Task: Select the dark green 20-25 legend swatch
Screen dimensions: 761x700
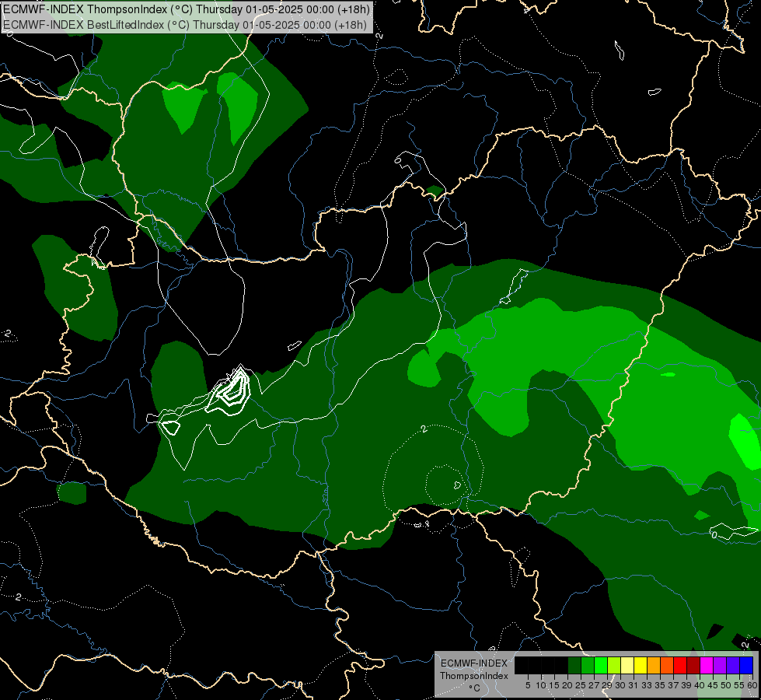Action: pos(574,665)
